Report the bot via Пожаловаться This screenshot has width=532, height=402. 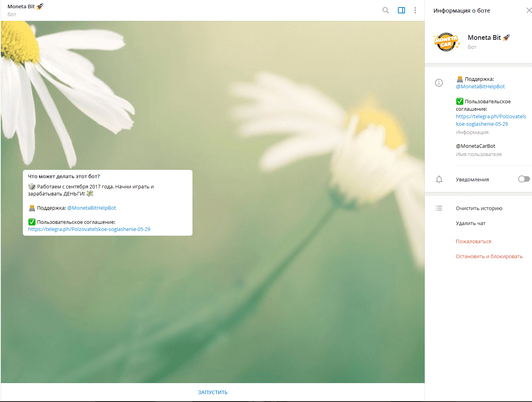tap(473, 241)
